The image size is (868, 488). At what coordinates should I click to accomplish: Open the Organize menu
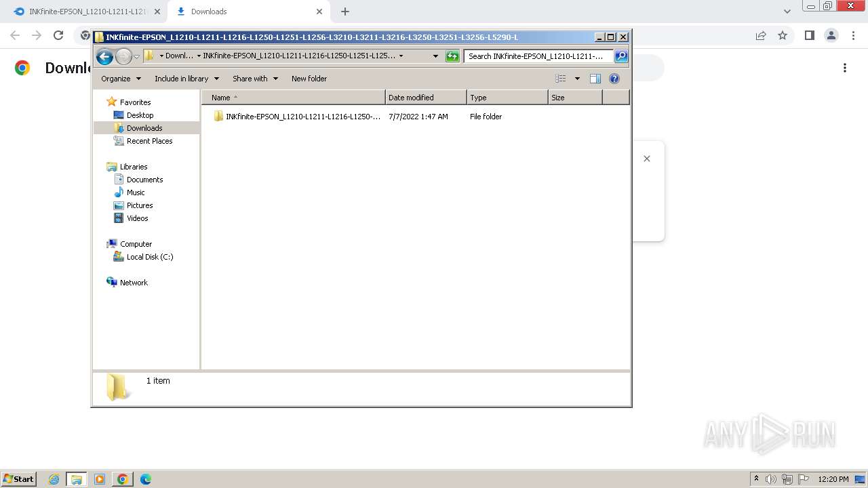[121, 79]
